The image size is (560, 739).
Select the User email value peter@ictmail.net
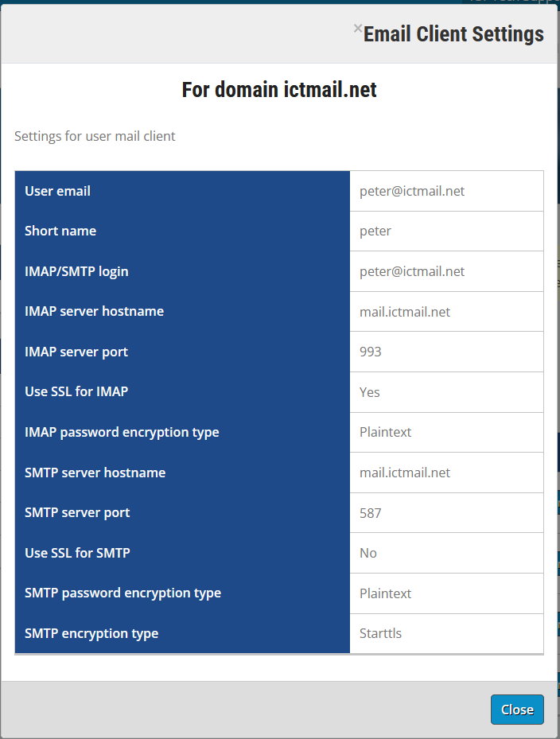[412, 191]
